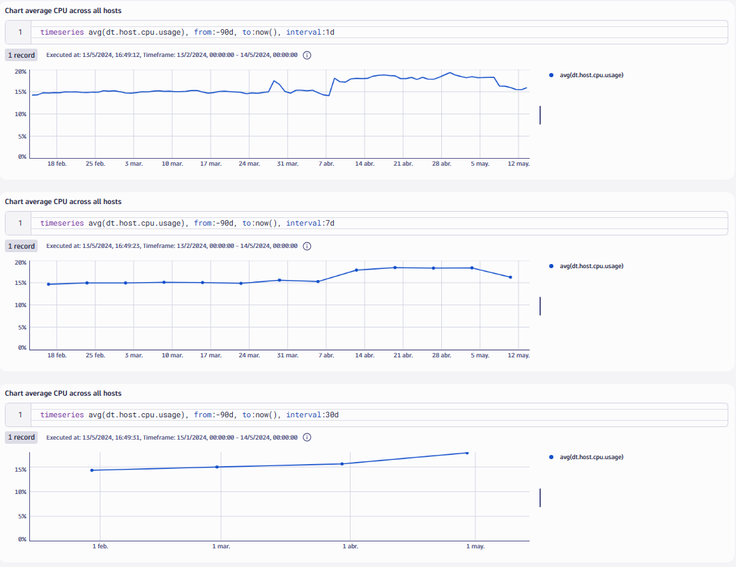Click info icon beside 30d chart's timeframe
The width and height of the screenshot is (736, 567).
(x=307, y=437)
